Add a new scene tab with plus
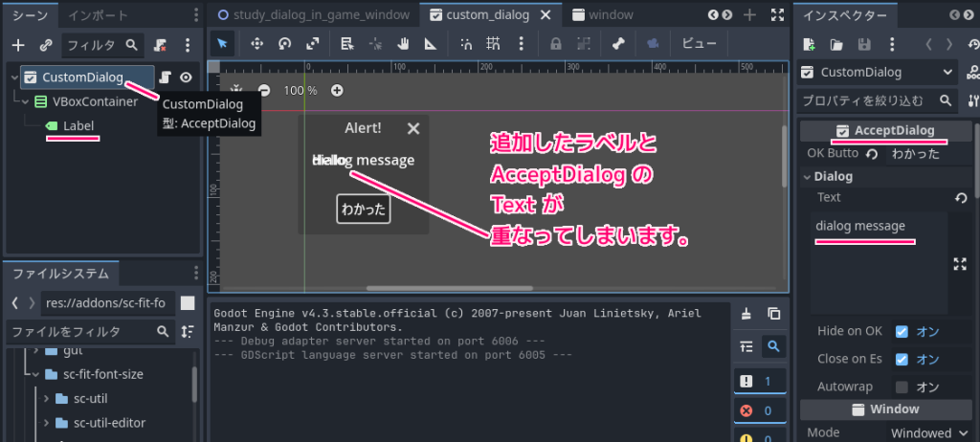980x442 pixels. tap(750, 15)
